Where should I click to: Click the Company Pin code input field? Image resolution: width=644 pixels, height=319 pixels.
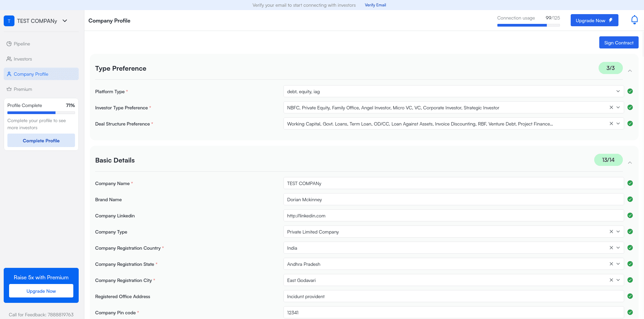tap(454, 312)
